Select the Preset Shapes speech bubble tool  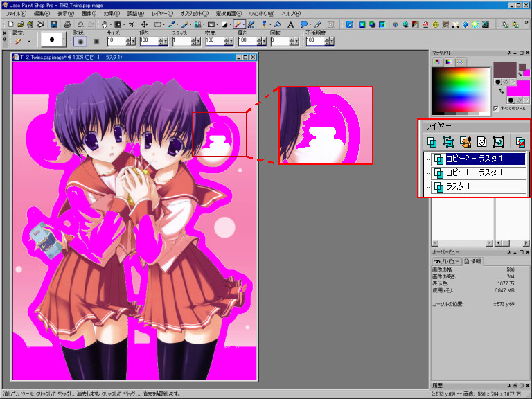(x=303, y=24)
